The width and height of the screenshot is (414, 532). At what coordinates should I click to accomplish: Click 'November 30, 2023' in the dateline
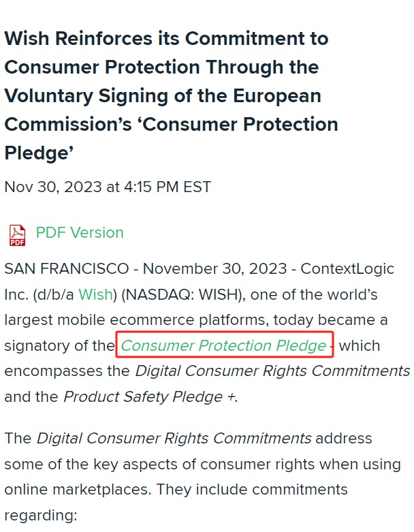[215, 269]
